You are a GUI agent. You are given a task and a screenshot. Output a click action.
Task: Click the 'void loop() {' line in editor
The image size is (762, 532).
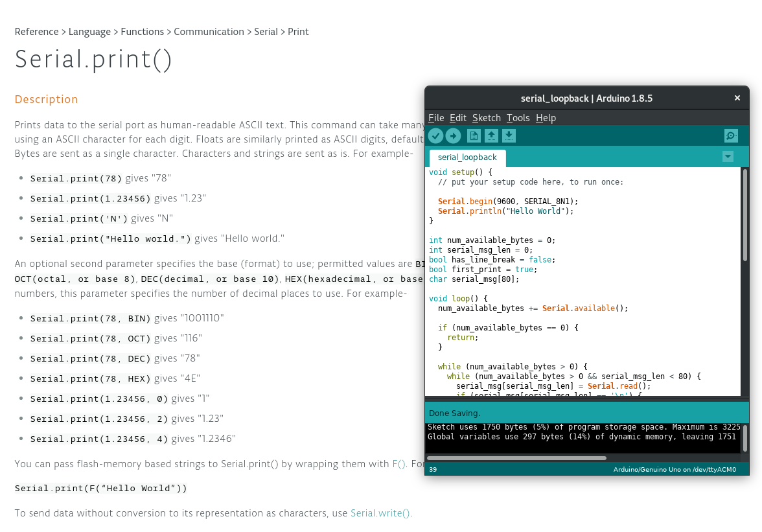tap(458, 298)
